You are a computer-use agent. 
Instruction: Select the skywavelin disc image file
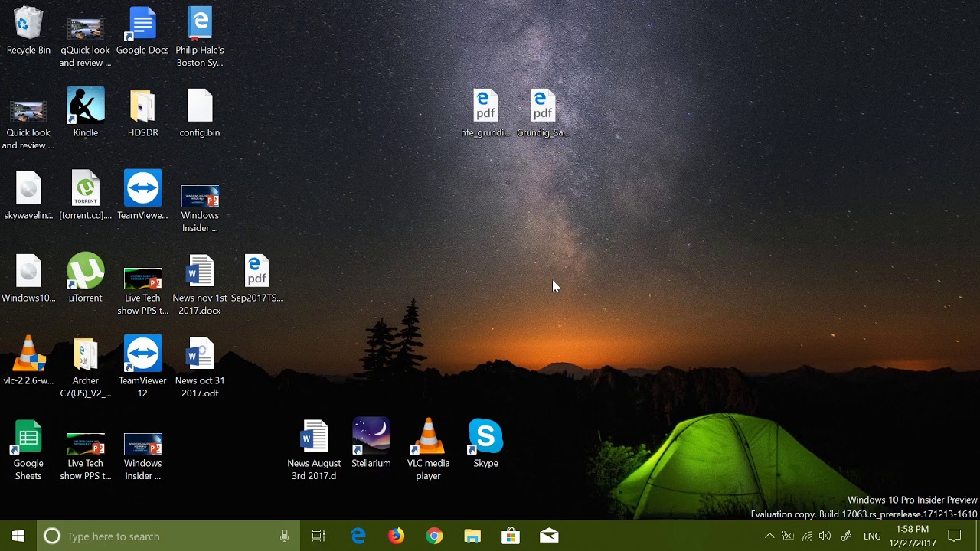tap(28, 195)
